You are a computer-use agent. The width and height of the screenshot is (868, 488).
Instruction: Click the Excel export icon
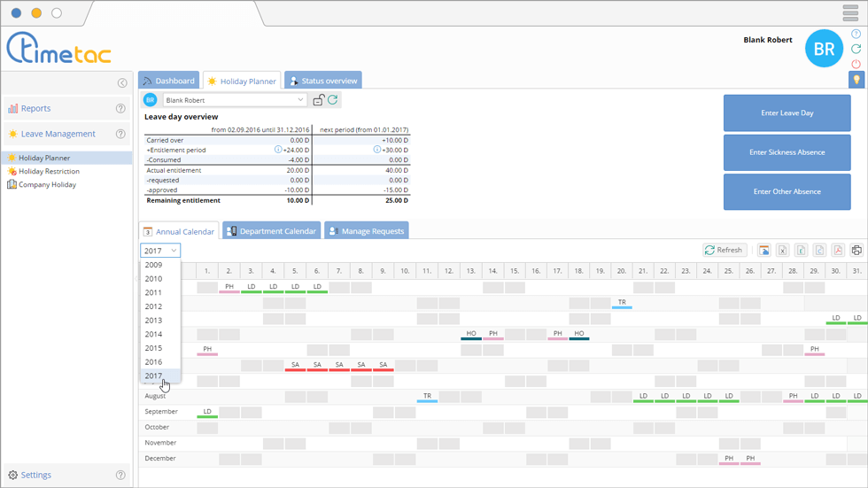pyautogui.click(x=782, y=251)
